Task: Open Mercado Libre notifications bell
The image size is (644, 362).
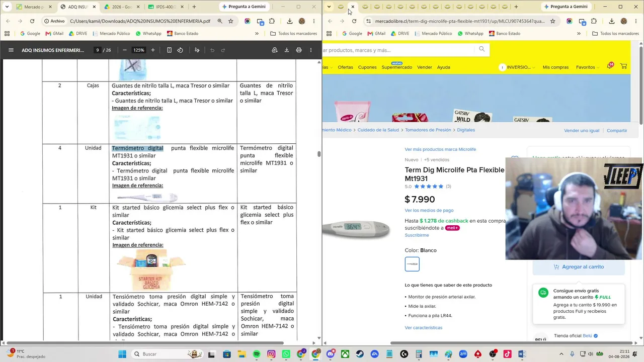Action: click(610, 66)
